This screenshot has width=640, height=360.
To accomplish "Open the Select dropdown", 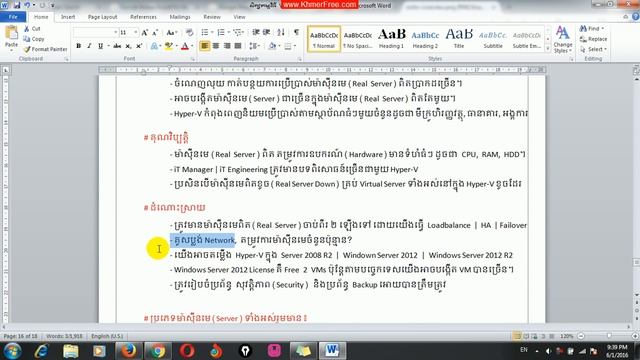I will coord(594,49).
